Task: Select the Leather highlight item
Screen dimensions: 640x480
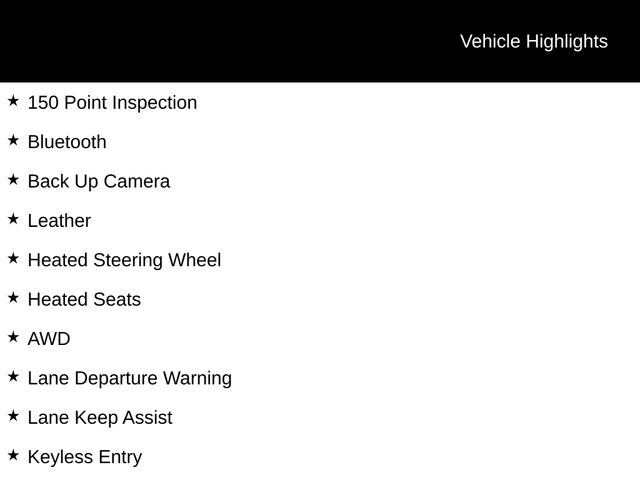Action: click(59, 221)
